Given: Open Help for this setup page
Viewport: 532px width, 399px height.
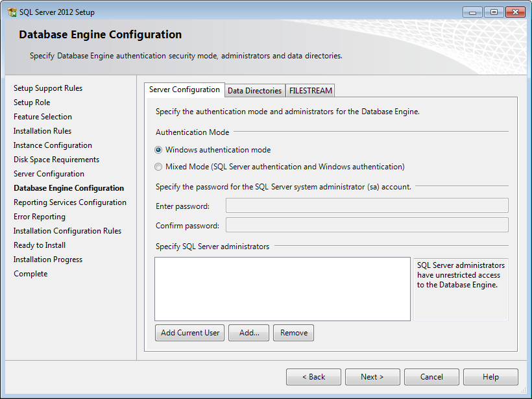Looking at the screenshot, I should point(490,377).
